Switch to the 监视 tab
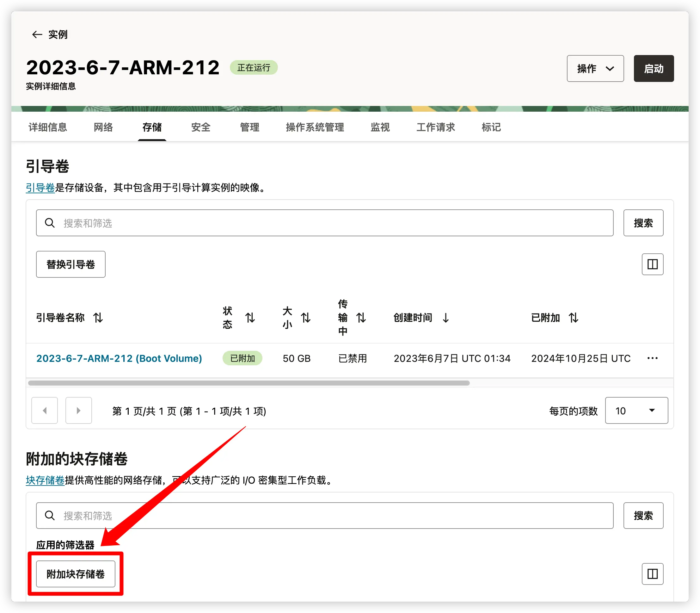 pyautogui.click(x=380, y=127)
